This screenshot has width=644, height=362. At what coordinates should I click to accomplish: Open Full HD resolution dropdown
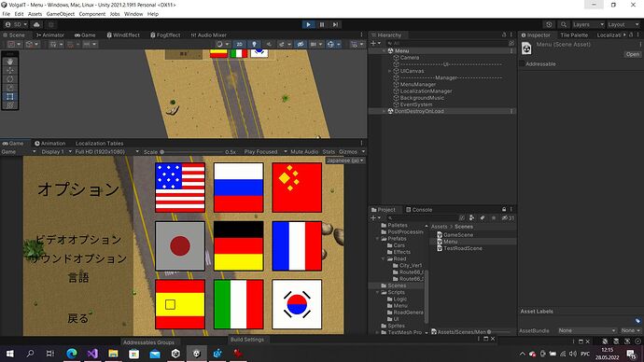pos(106,152)
